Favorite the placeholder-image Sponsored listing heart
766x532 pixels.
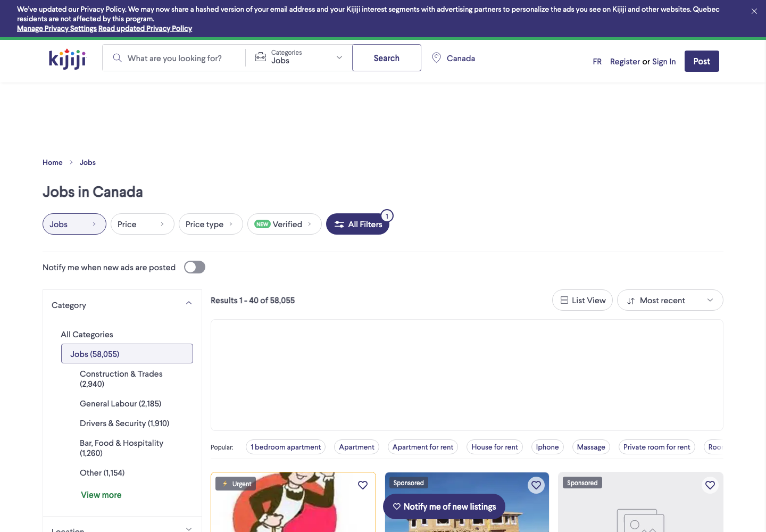point(710,485)
